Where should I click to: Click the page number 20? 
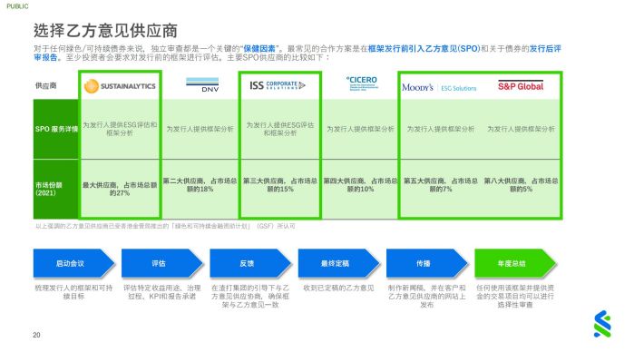click(x=36, y=335)
